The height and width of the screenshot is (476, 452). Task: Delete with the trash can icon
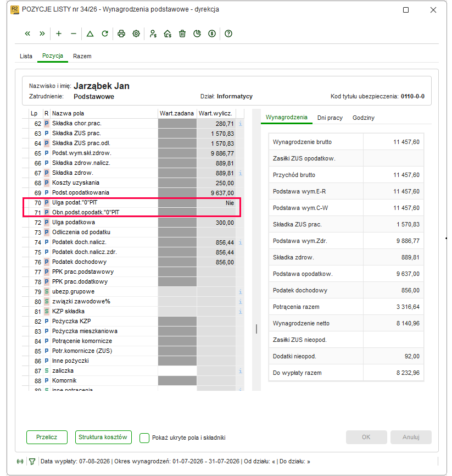(182, 34)
